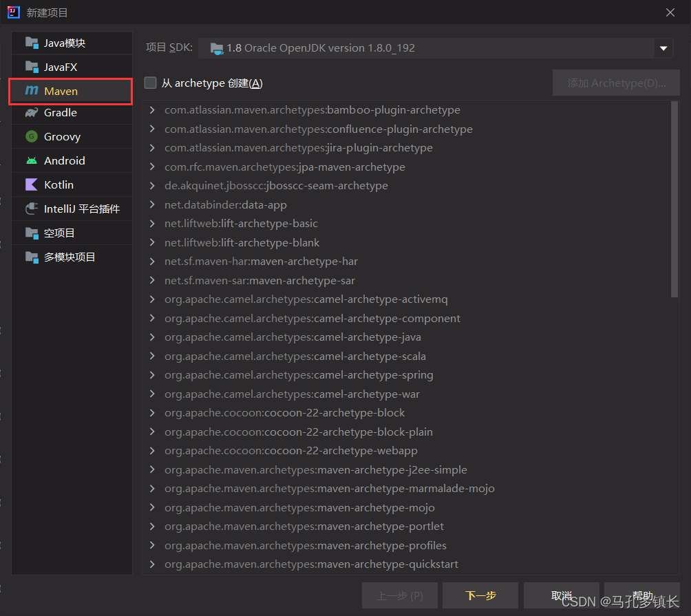The width and height of the screenshot is (691, 616).
Task: Click the Groovy green circle icon
Action: 32,136
